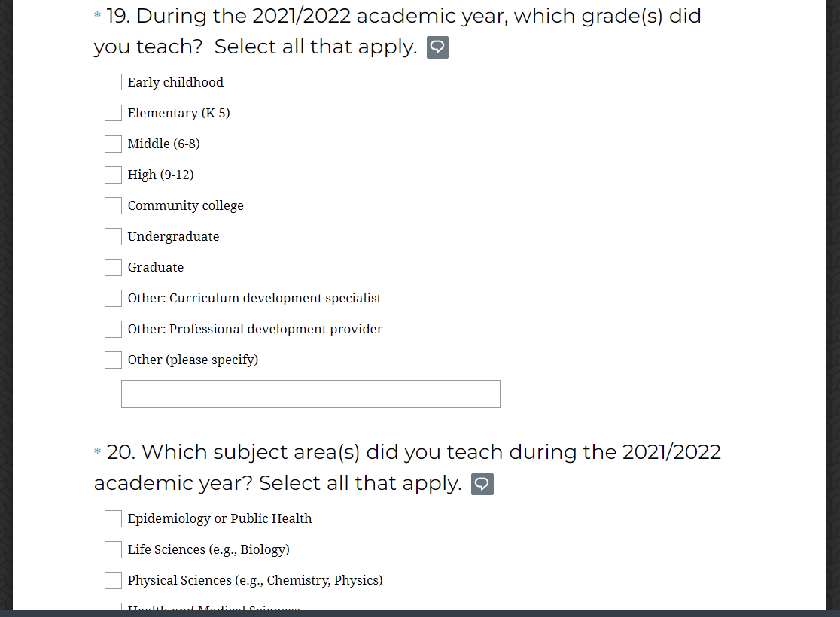Tick the Physical Sciences checkbox
Image resolution: width=840 pixels, height=617 pixels.
pyautogui.click(x=113, y=580)
